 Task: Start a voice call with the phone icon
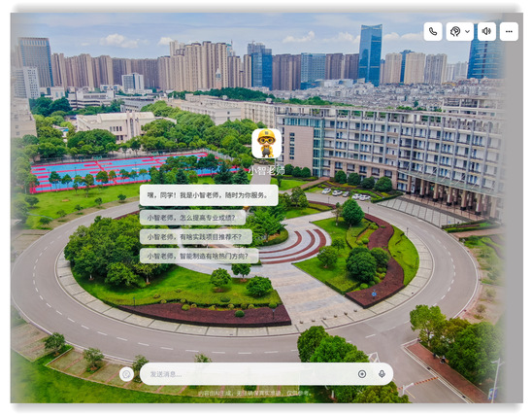(x=433, y=31)
